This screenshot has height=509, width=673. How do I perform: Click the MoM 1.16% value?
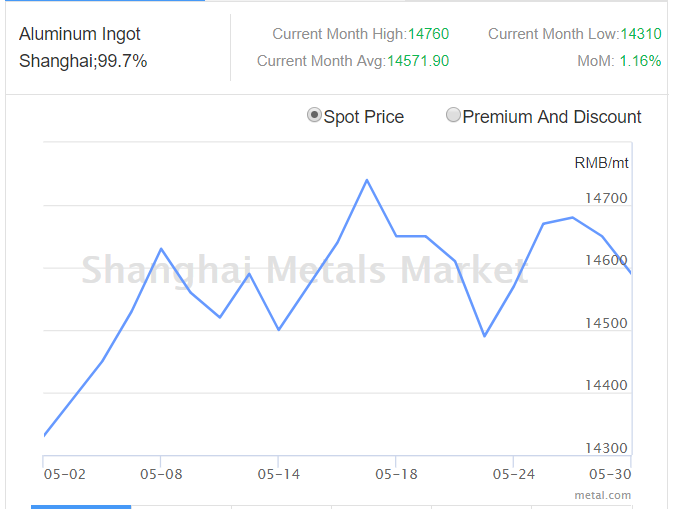tap(640, 61)
